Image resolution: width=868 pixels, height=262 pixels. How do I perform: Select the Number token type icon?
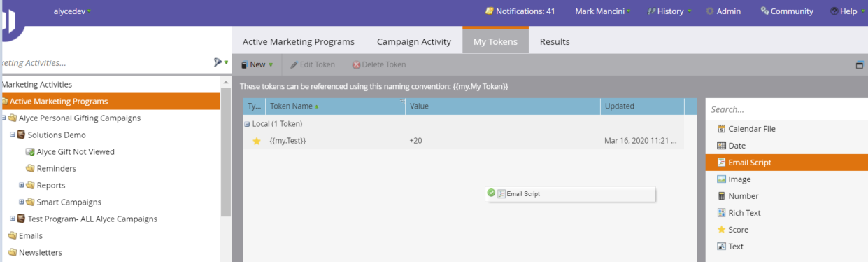(721, 196)
